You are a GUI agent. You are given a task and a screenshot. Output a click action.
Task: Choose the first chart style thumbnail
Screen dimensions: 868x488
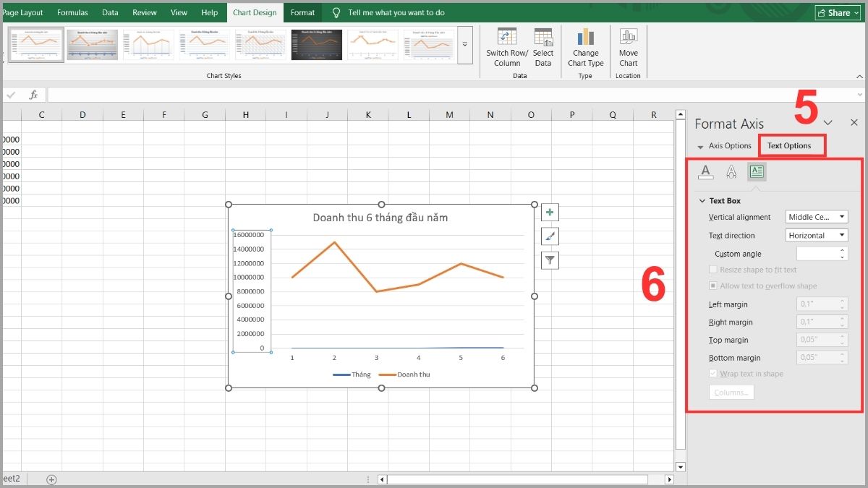tap(36, 44)
